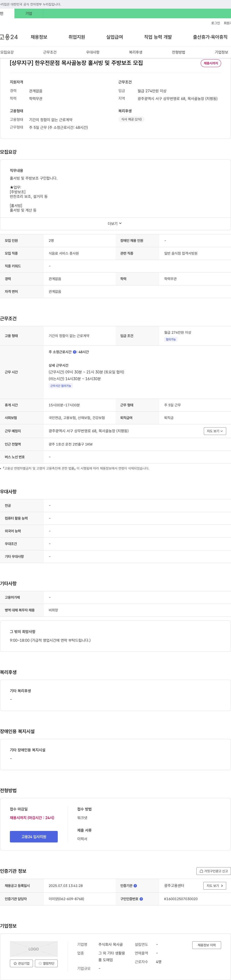Image resolution: width=231 pixels, height=980 pixels.
Task: Click the 채용정보 이력 button
Action: (x=207, y=945)
